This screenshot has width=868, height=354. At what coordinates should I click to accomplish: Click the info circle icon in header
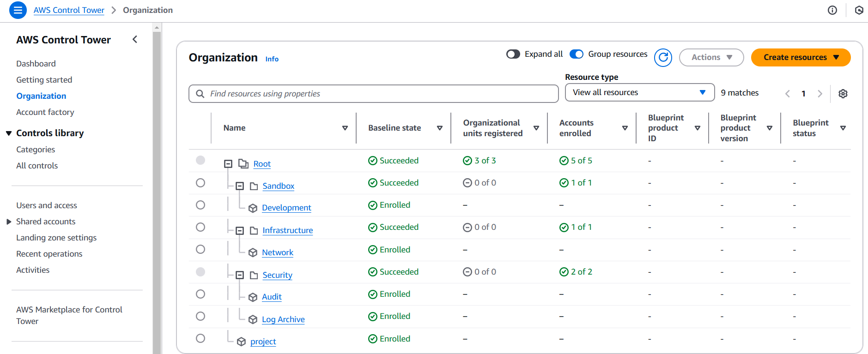pos(832,10)
